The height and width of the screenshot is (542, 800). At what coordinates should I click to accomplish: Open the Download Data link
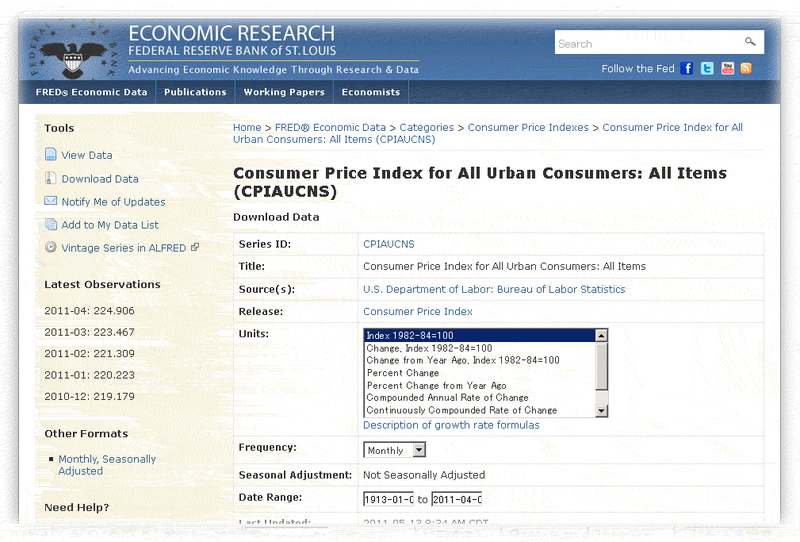(100, 179)
